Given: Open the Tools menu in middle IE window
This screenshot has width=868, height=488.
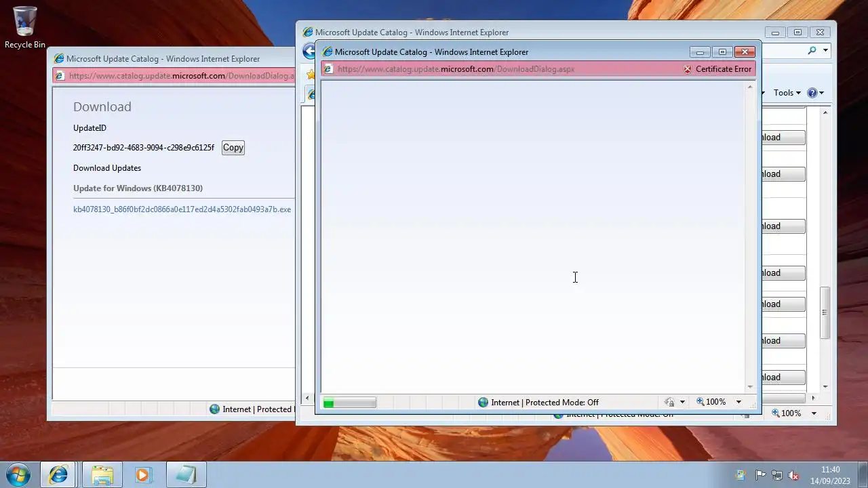Looking at the screenshot, I should 787,93.
